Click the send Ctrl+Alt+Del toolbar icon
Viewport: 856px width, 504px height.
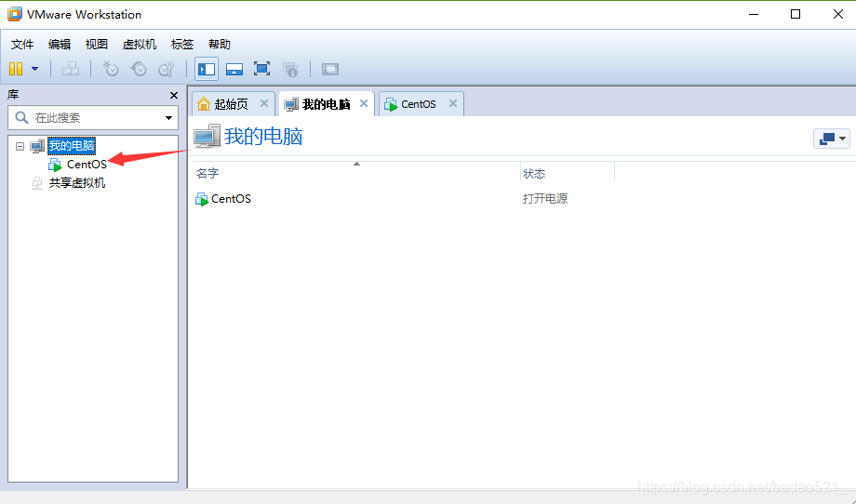(71, 69)
